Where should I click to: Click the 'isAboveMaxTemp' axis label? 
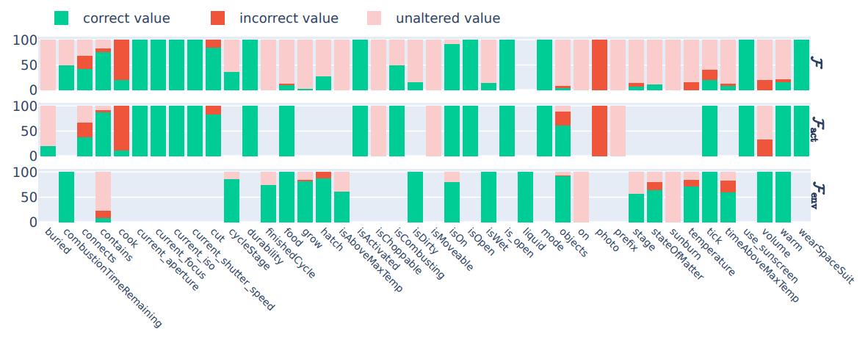[372, 259]
